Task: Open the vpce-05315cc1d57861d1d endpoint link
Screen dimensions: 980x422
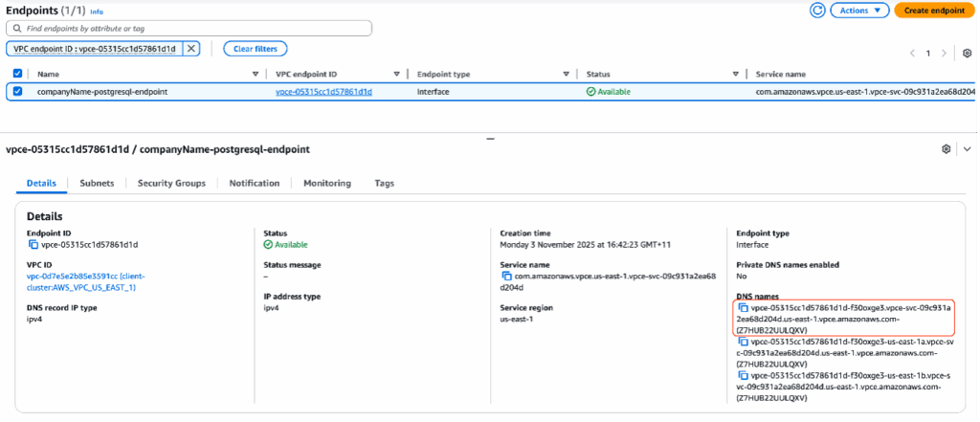Action: click(323, 92)
